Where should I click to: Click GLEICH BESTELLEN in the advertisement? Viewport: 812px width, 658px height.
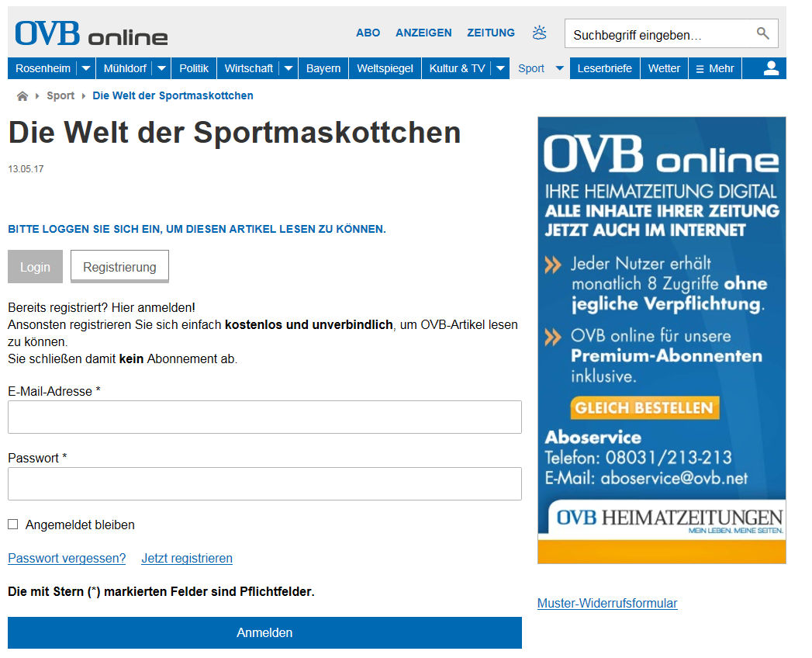[644, 407]
